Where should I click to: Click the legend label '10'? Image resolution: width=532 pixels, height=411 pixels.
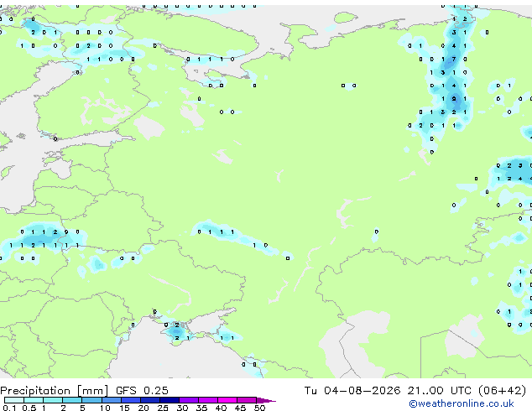pyautogui.click(x=105, y=408)
